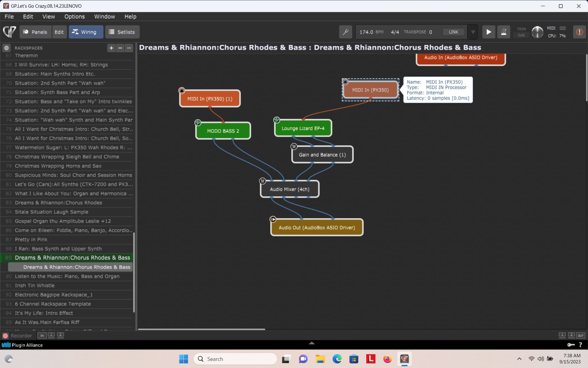The width and height of the screenshot is (588, 368).
Task: Select rackspace 94 It's My Life: Intro Effect
Action: [67, 313]
